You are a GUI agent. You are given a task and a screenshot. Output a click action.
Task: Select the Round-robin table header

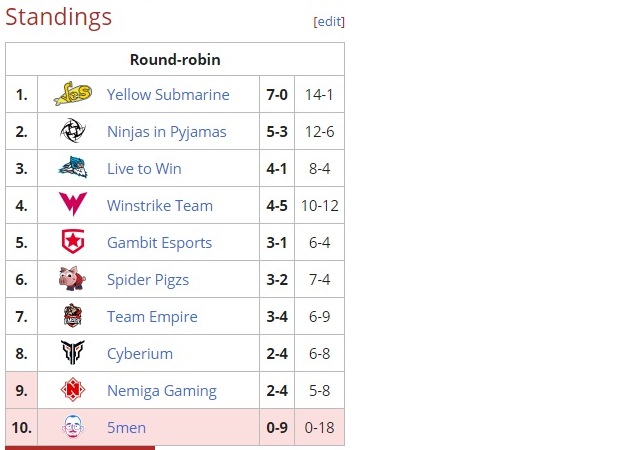tap(175, 59)
